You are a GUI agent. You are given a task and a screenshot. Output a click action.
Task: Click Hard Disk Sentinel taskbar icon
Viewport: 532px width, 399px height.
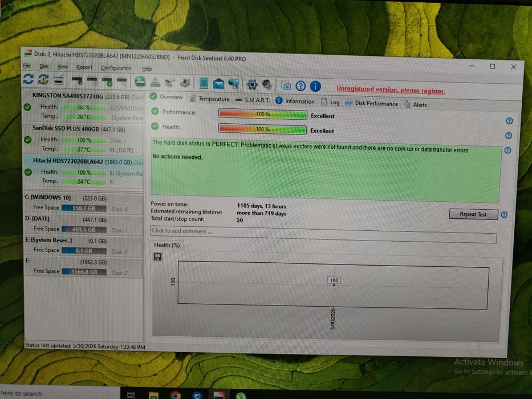(219, 396)
